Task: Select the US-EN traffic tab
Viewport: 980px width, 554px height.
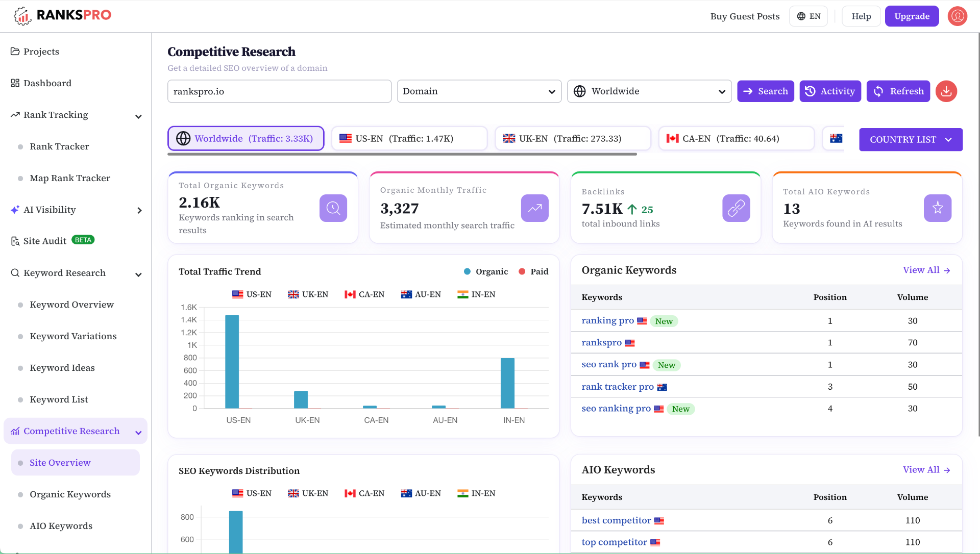Action: click(x=409, y=138)
